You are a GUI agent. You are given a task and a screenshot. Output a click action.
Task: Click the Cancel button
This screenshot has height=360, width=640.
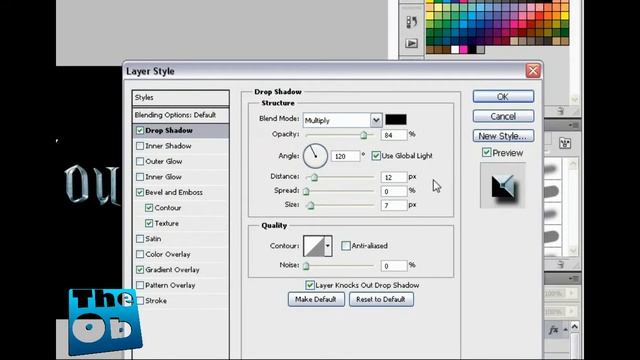coord(503,116)
